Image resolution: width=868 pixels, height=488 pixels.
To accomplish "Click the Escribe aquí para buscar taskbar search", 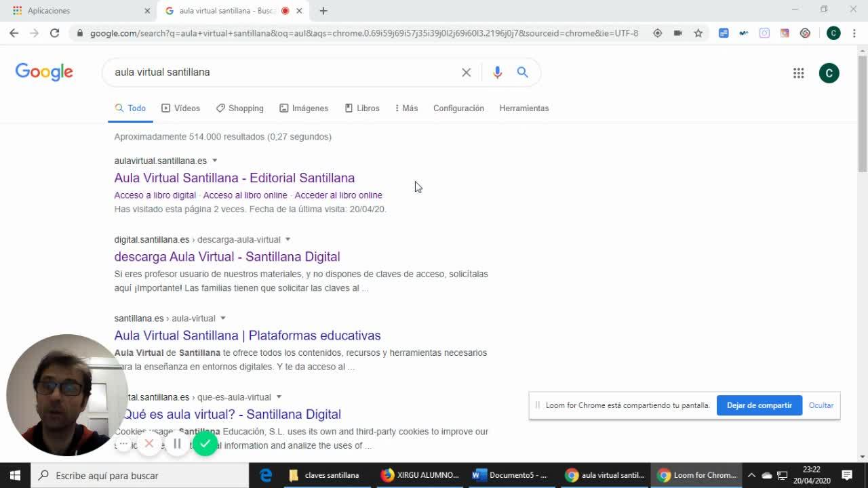I will (x=140, y=475).
